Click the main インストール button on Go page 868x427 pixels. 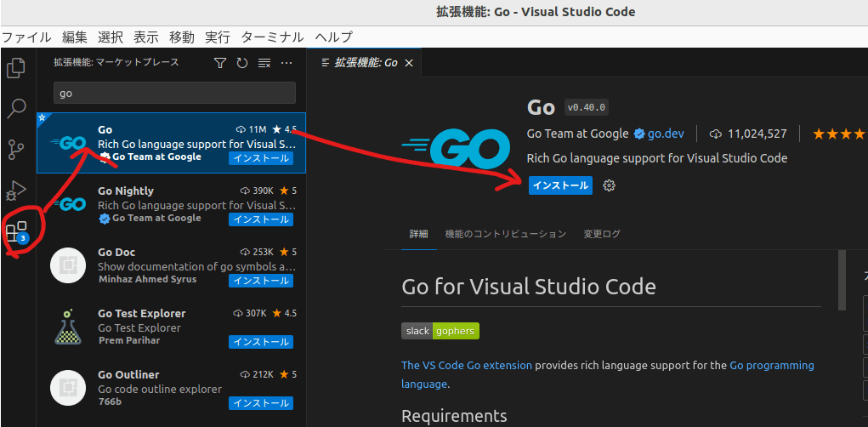[x=560, y=185]
